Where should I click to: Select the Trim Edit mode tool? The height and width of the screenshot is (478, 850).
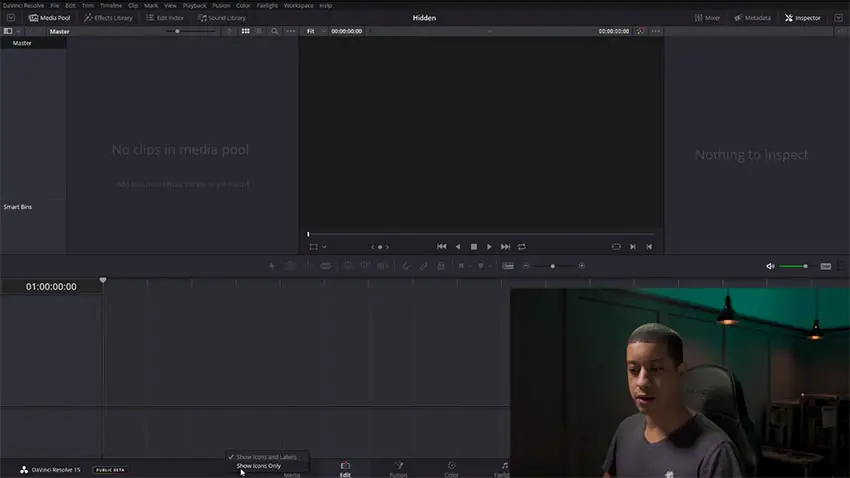click(x=290, y=266)
